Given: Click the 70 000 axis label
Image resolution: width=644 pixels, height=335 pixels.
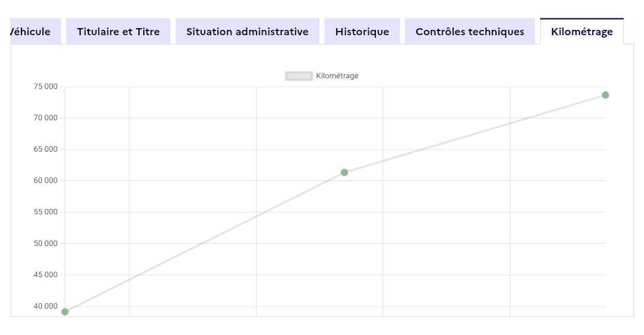Looking at the screenshot, I should click(x=46, y=118).
